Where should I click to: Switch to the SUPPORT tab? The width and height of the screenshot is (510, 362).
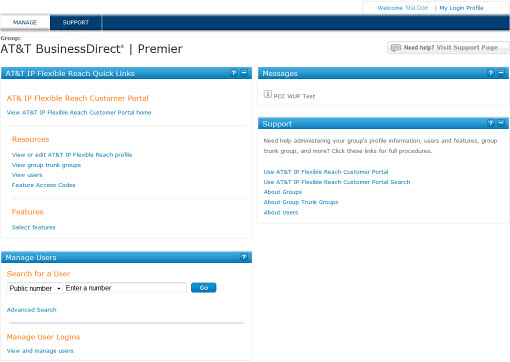(76, 22)
